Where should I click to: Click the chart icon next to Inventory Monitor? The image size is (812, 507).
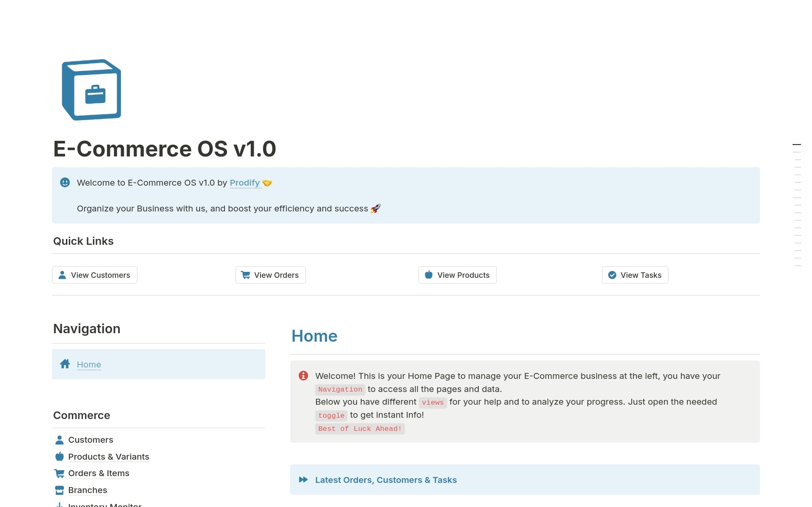60,504
